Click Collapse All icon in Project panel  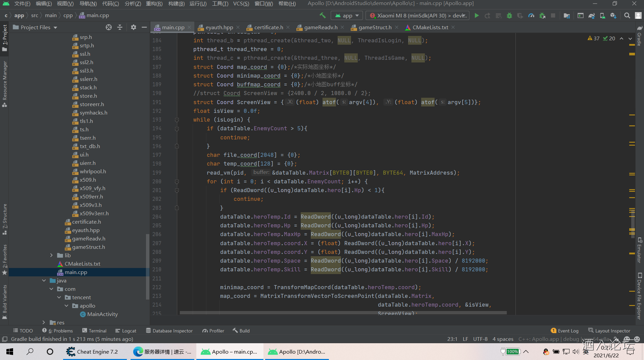(120, 27)
